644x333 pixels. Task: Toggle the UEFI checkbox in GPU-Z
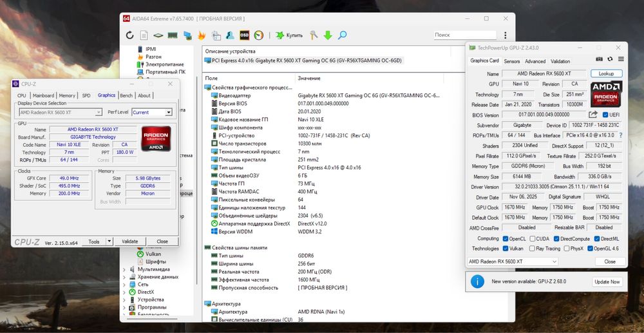605,115
